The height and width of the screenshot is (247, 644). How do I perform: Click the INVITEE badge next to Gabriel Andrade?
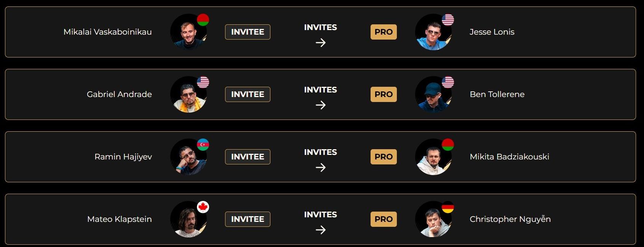tap(248, 94)
